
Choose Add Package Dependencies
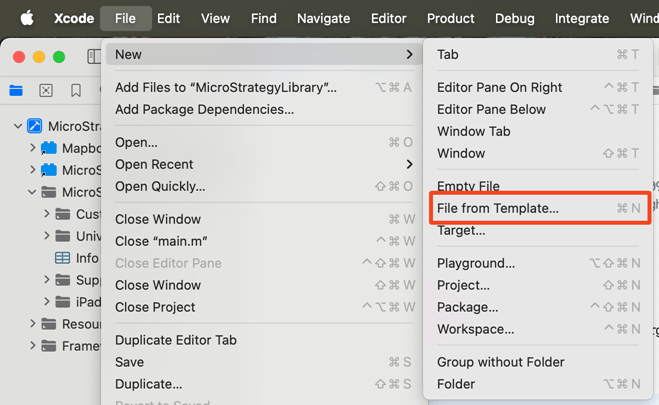point(264,109)
